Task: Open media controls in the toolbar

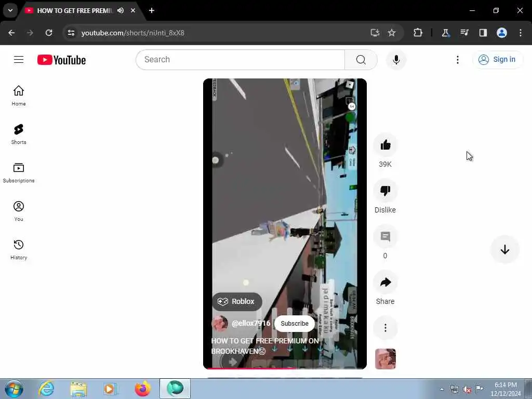Action: pos(464,33)
